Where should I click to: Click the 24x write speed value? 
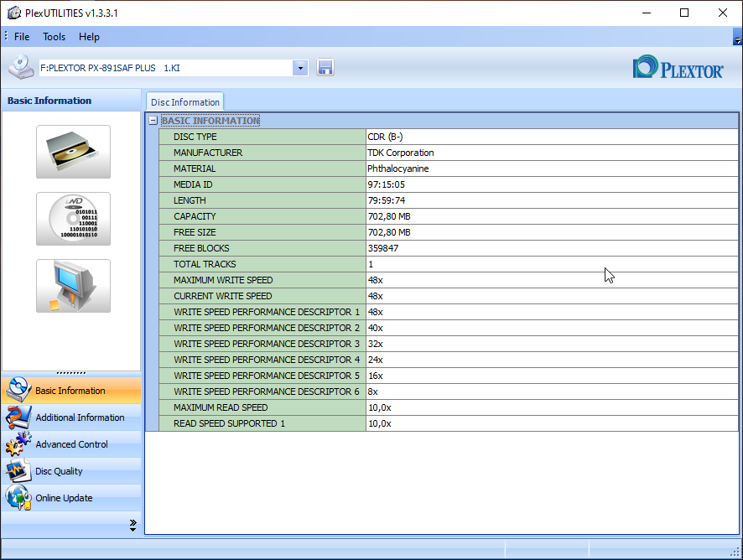(x=376, y=360)
